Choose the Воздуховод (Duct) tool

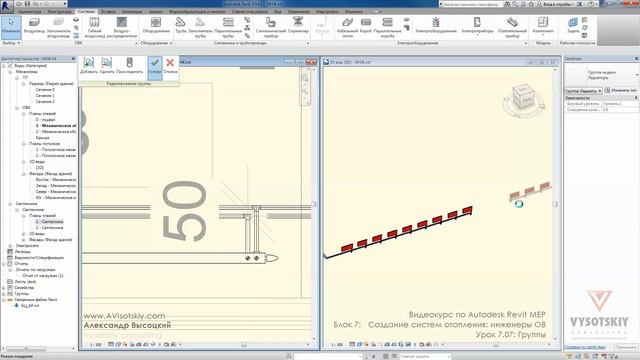tap(34, 26)
